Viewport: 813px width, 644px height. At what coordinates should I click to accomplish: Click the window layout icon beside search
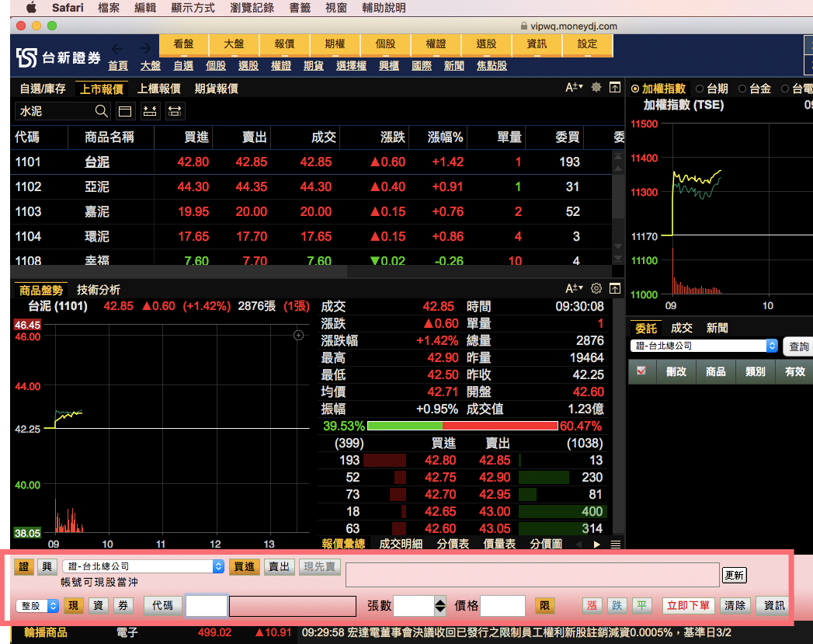[x=125, y=111]
